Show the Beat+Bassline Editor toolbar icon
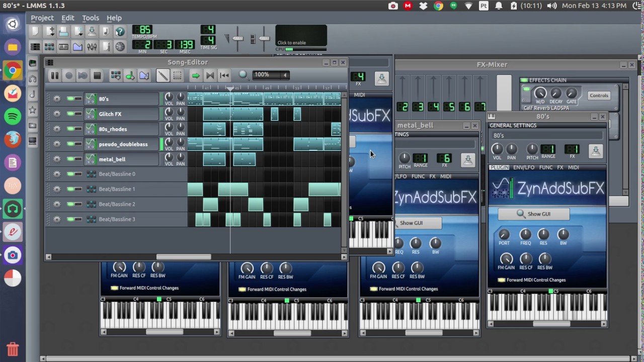Viewport: 644px width, 362px height. 49,47
